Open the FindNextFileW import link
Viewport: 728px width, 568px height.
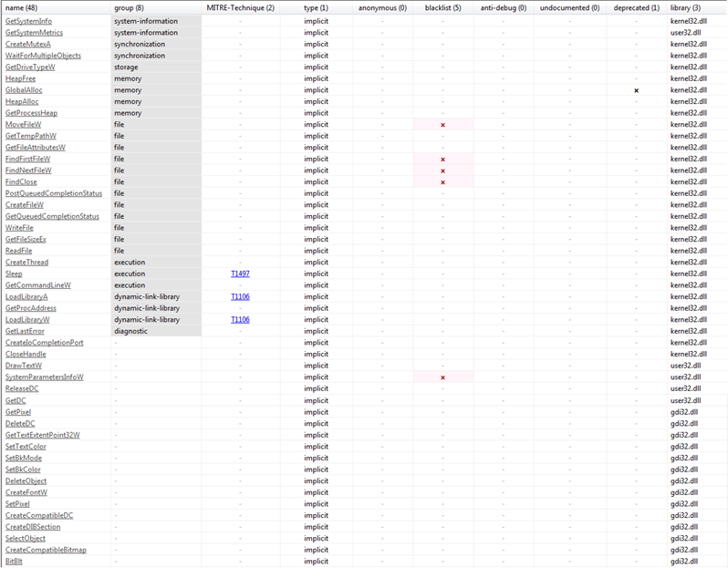pos(28,170)
